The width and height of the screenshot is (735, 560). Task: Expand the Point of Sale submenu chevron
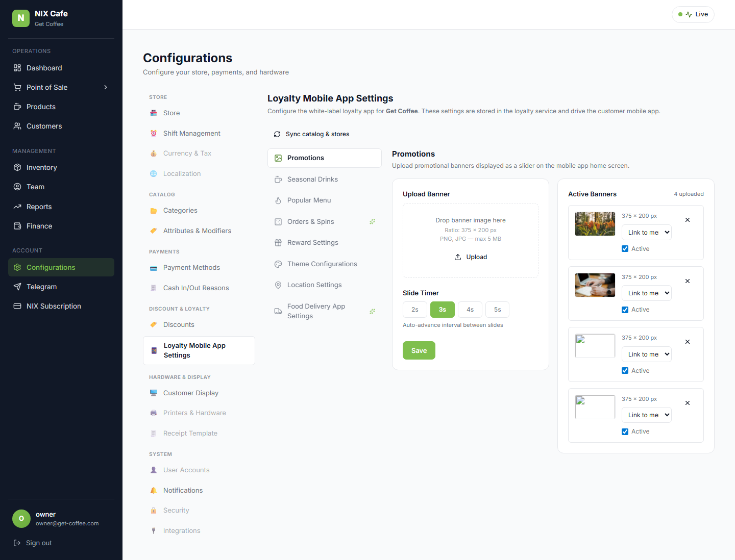coord(106,87)
